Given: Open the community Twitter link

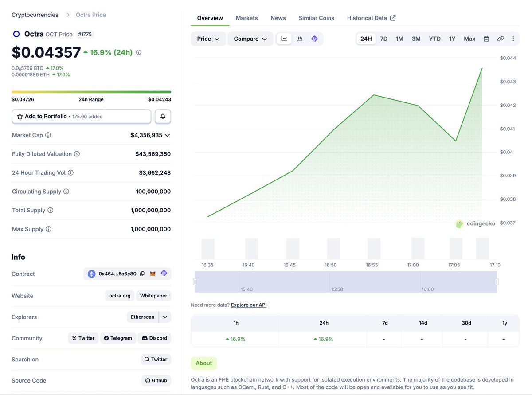Looking at the screenshot, I should (x=83, y=338).
